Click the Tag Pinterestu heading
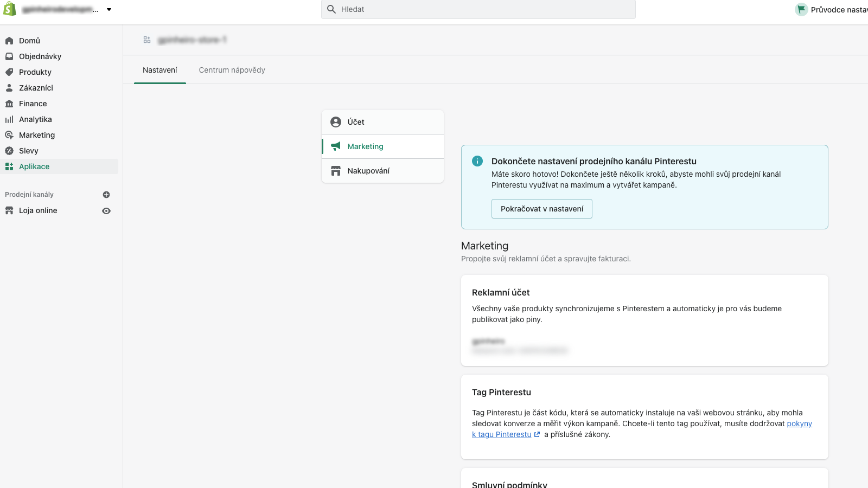Viewport: 868px width, 488px height. point(501,392)
